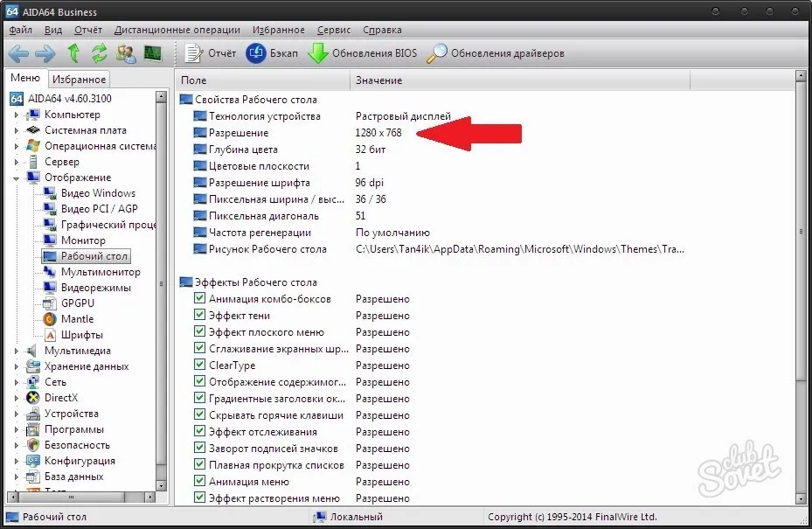Toggle Анимация комбо-боксов checkbox

(x=199, y=298)
